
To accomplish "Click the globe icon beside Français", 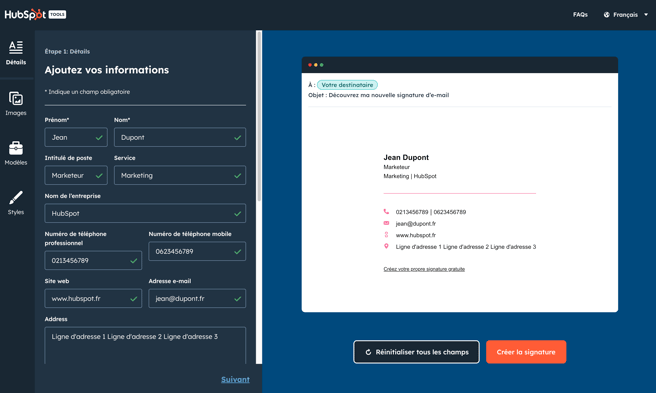I will click(x=606, y=15).
